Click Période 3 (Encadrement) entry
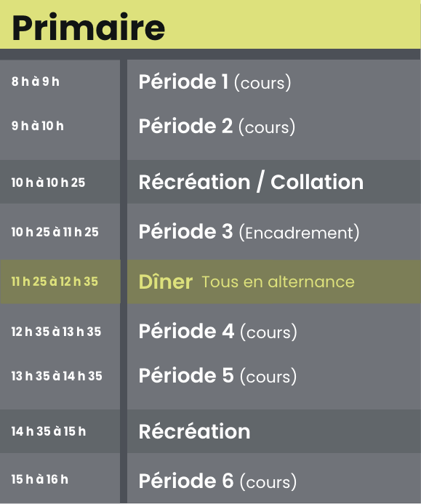Image resolution: width=421 pixels, height=504 pixels. (x=249, y=232)
